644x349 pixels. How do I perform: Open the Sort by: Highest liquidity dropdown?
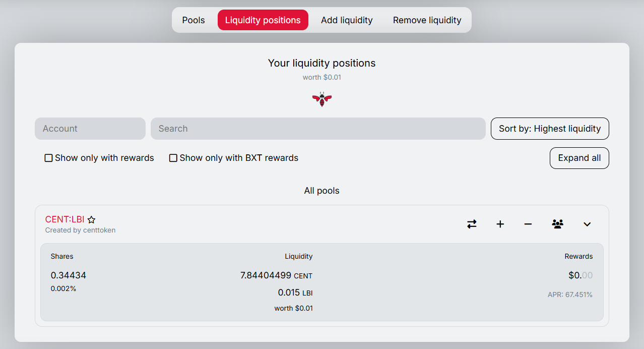[x=550, y=129]
